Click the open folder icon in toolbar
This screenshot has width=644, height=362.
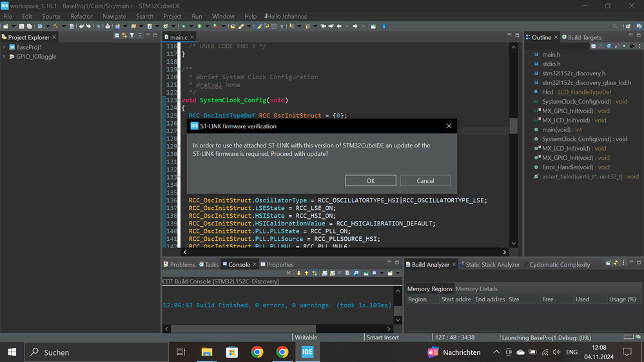click(233, 26)
